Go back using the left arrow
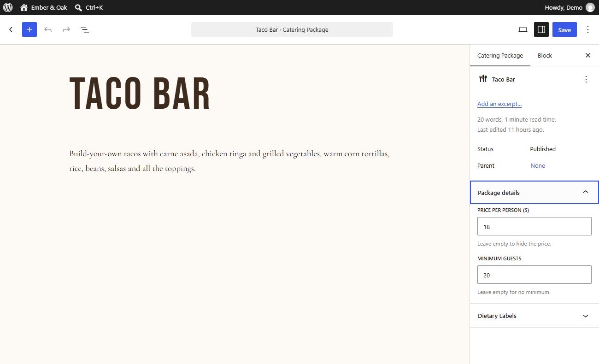 11,29
